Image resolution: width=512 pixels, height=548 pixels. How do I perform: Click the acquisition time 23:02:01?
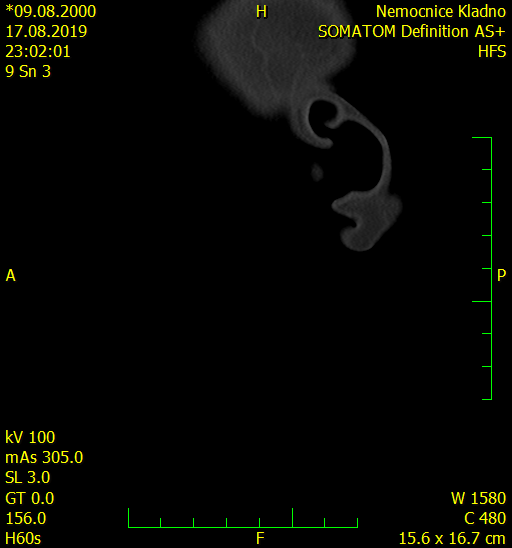pos(38,51)
